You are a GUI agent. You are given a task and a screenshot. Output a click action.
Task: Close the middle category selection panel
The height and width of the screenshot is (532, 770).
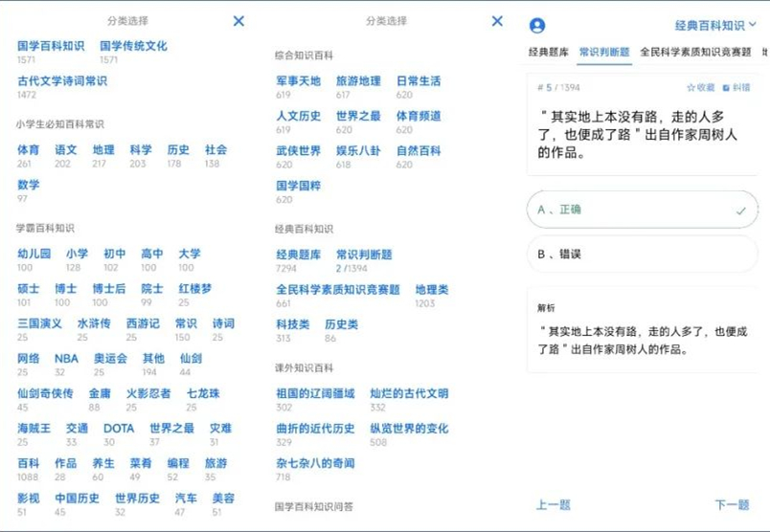497,21
